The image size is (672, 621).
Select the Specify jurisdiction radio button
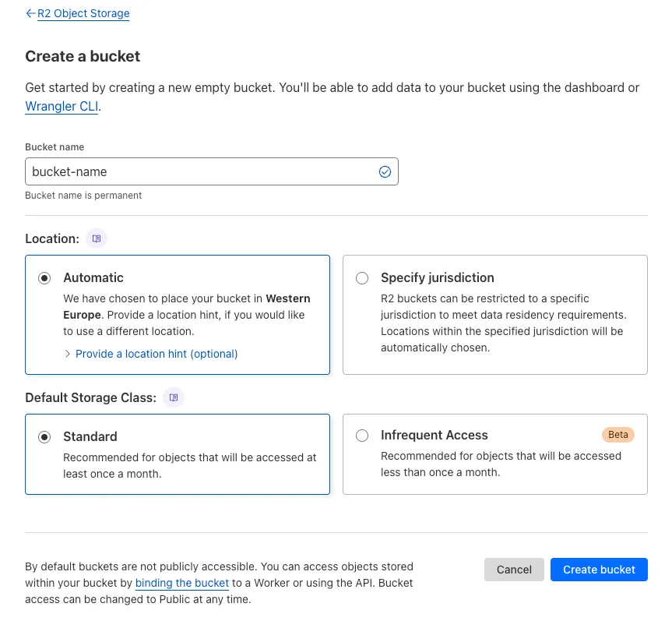point(362,278)
